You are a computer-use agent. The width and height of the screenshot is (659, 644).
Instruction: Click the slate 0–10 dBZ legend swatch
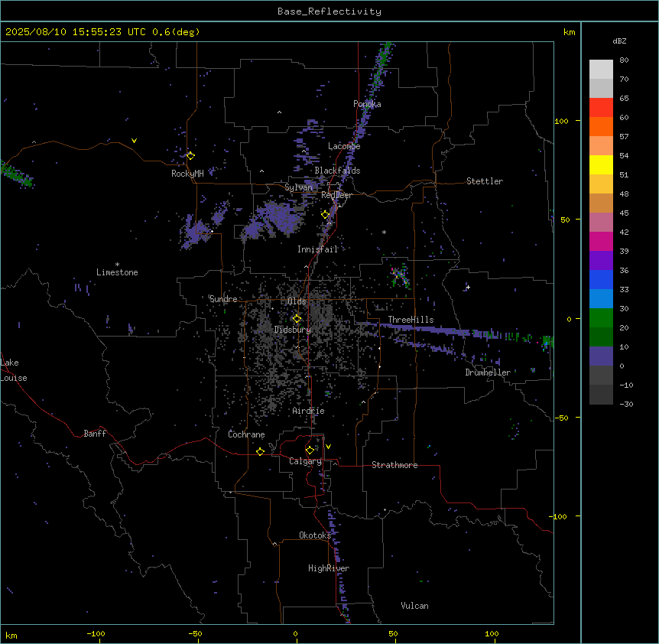601,356
